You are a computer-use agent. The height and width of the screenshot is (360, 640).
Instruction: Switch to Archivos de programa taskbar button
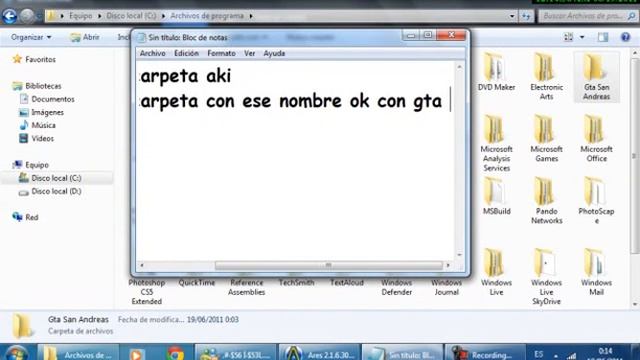tap(78, 353)
